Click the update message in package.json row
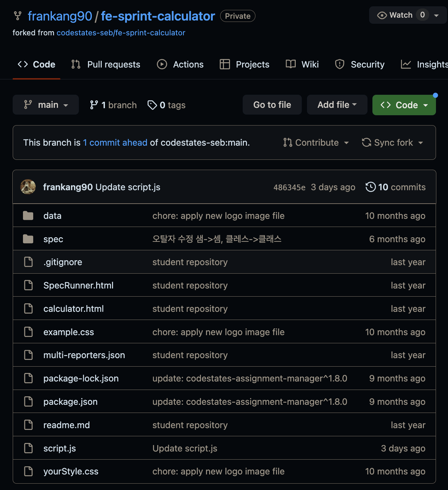The image size is (448, 490). pos(250,402)
